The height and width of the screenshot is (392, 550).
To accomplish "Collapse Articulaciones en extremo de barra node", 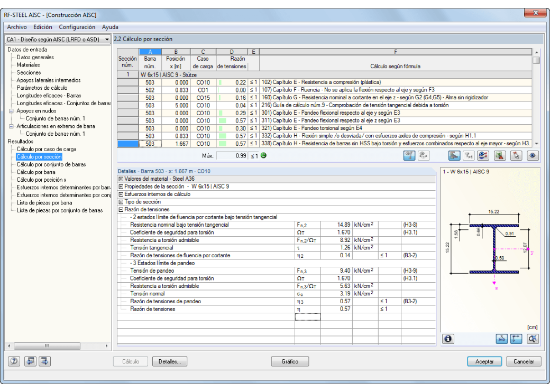I will click(x=11, y=126).
